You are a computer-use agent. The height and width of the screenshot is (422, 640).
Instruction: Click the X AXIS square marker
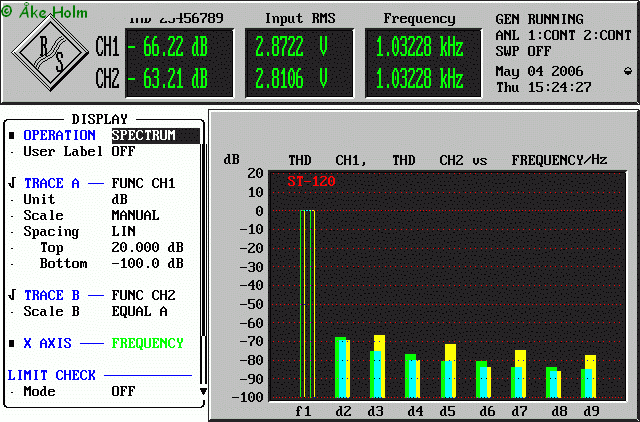tap(12, 343)
